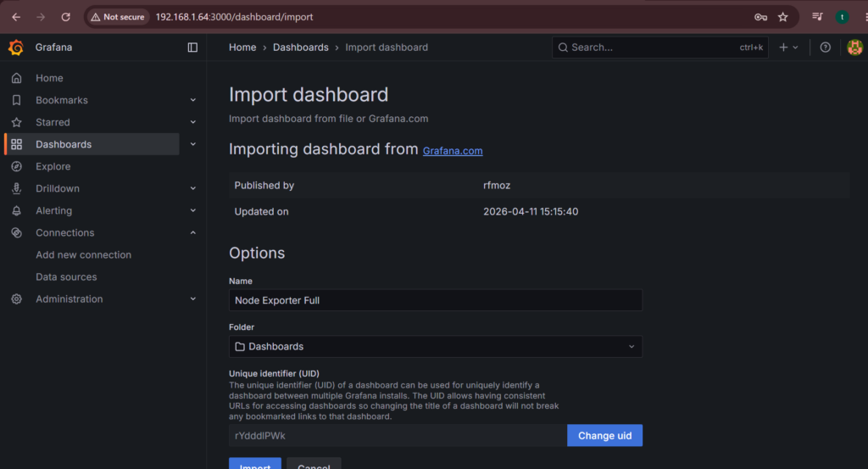
Task: Expand the Bookmarks section chevron
Action: [193, 100]
